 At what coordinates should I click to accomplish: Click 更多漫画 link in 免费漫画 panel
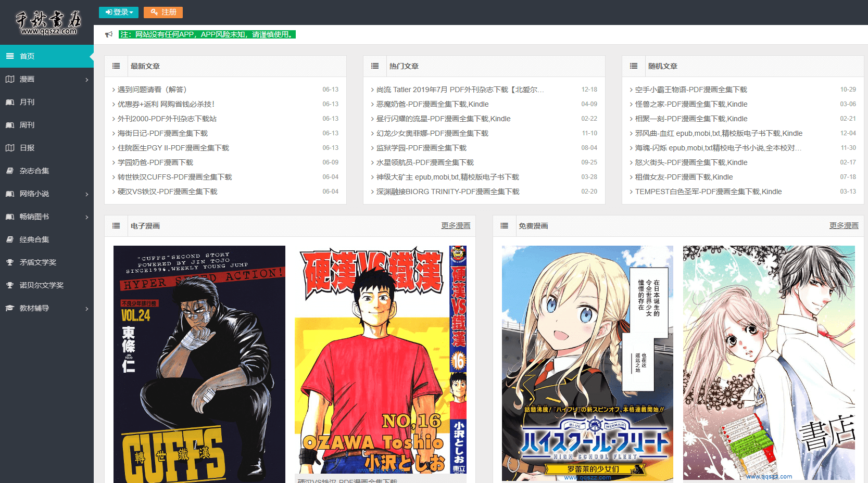click(844, 225)
